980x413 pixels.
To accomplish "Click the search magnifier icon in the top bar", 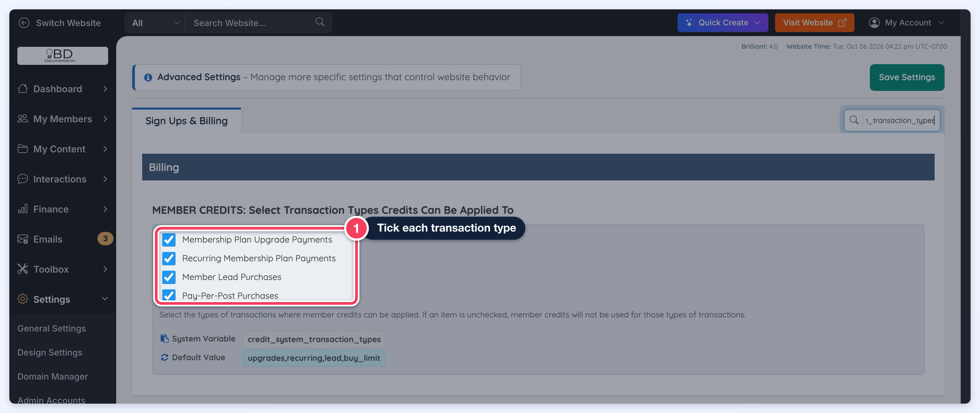I will [320, 22].
